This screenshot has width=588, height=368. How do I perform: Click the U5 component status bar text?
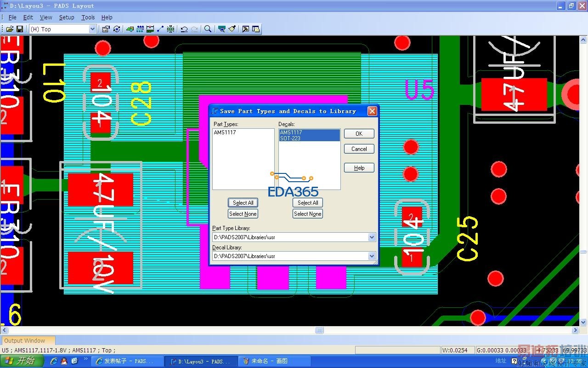58,351
